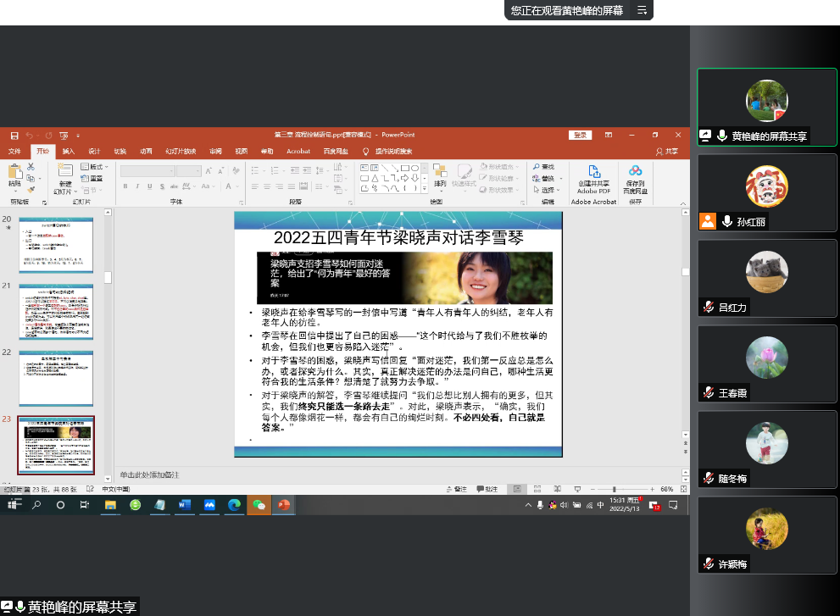Open the screen-viewing options menu at top
This screenshot has height=616, width=840.
point(643,10)
